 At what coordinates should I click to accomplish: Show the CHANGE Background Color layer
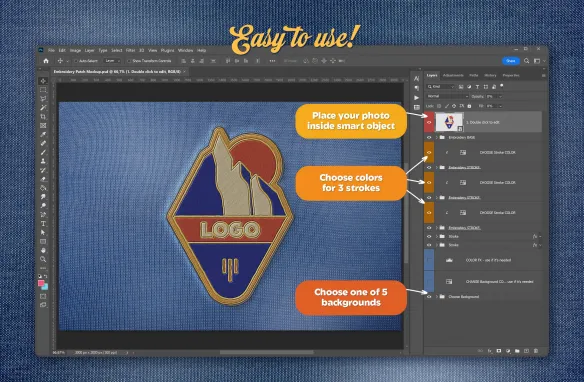pos(429,281)
